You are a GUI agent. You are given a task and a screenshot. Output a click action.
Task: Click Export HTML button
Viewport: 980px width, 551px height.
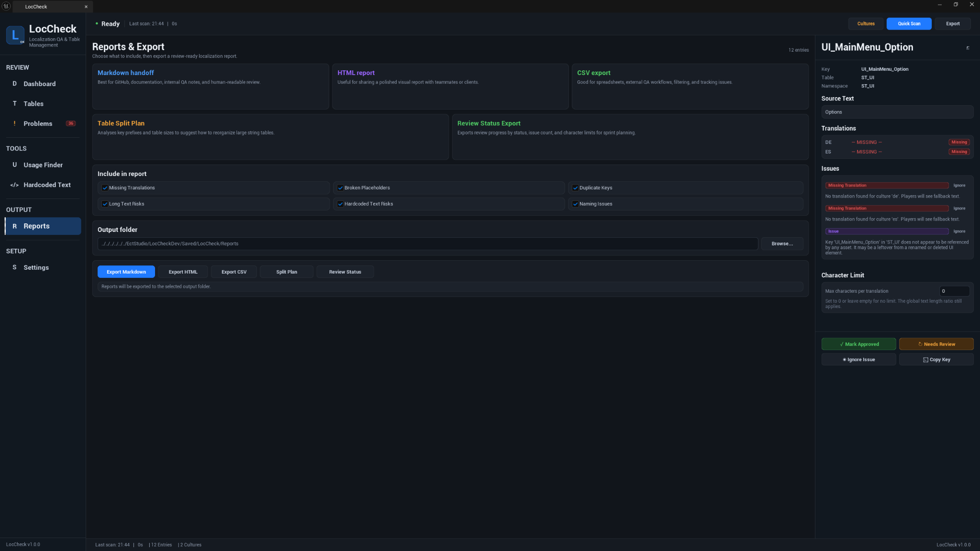point(183,272)
